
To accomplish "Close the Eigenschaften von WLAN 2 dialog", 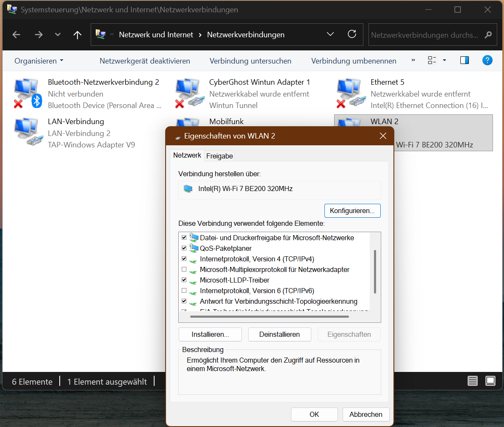I will point(383,136).
